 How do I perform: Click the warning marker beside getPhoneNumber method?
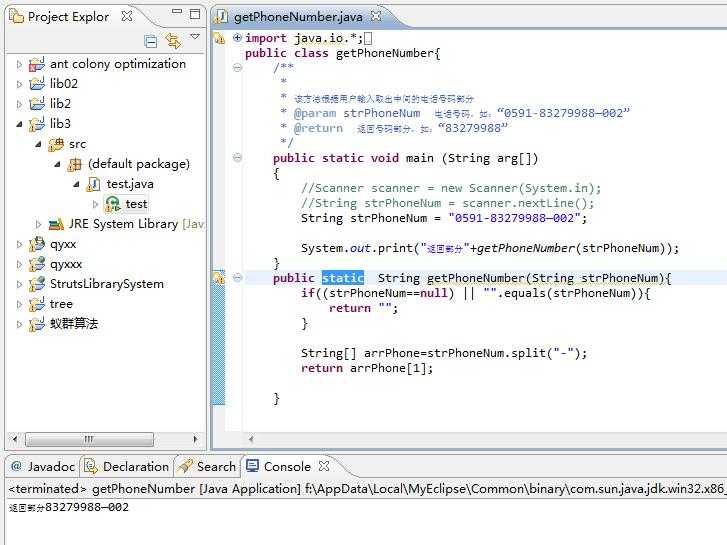click(x=219, y=278)
